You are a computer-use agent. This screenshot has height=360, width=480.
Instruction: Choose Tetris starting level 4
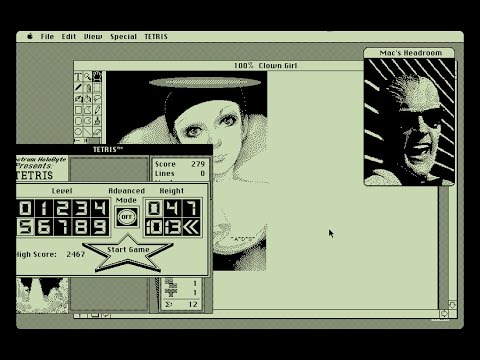pyautogui.click(x=100, y=208)
